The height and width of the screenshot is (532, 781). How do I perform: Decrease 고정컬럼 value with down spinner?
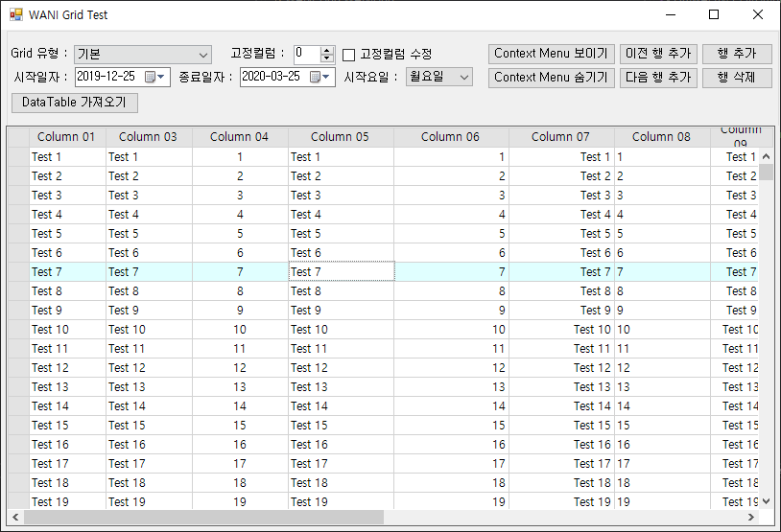pyautogui.click(x=327, y=58)
